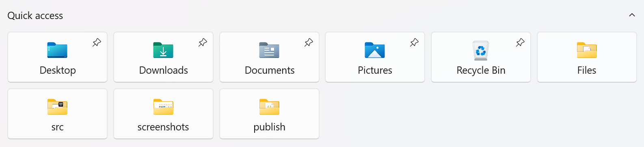Open the Documents folder icon

point(269,50)
